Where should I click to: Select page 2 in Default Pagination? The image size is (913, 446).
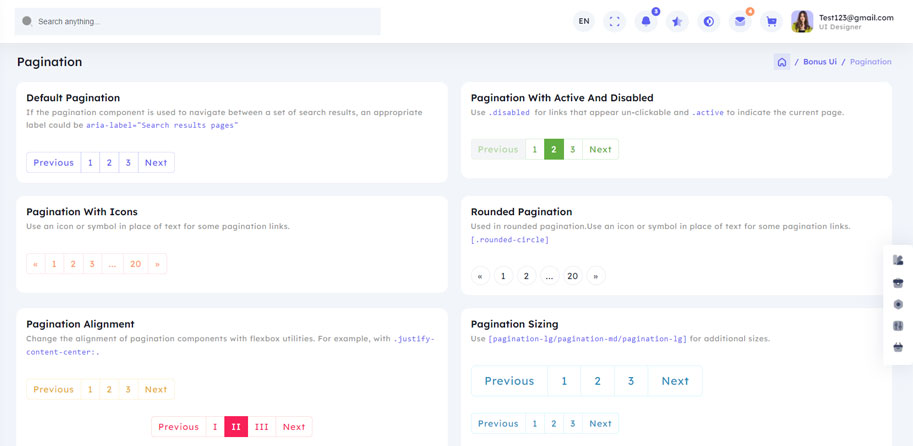pos(109,162)
